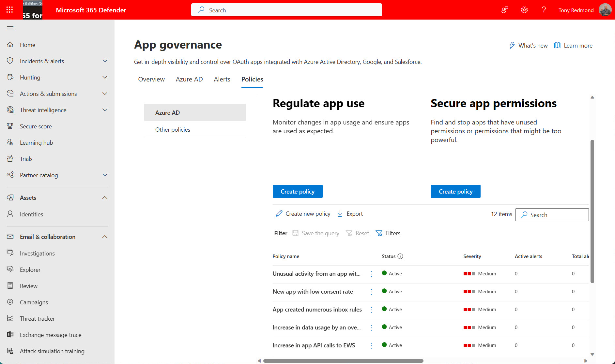Click Create policy under Regulate app use
The height and width of the screenshot is (364, 615).
298,191
